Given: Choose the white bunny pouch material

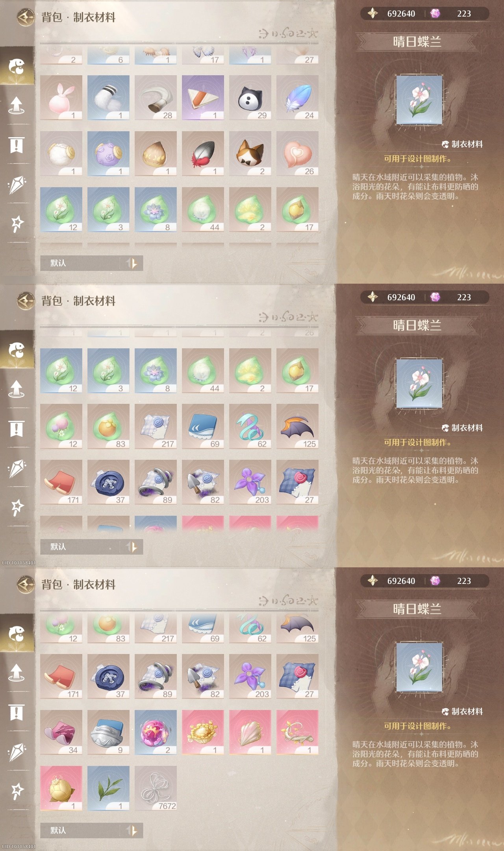Looking at the screenshot, I should 61,97.
